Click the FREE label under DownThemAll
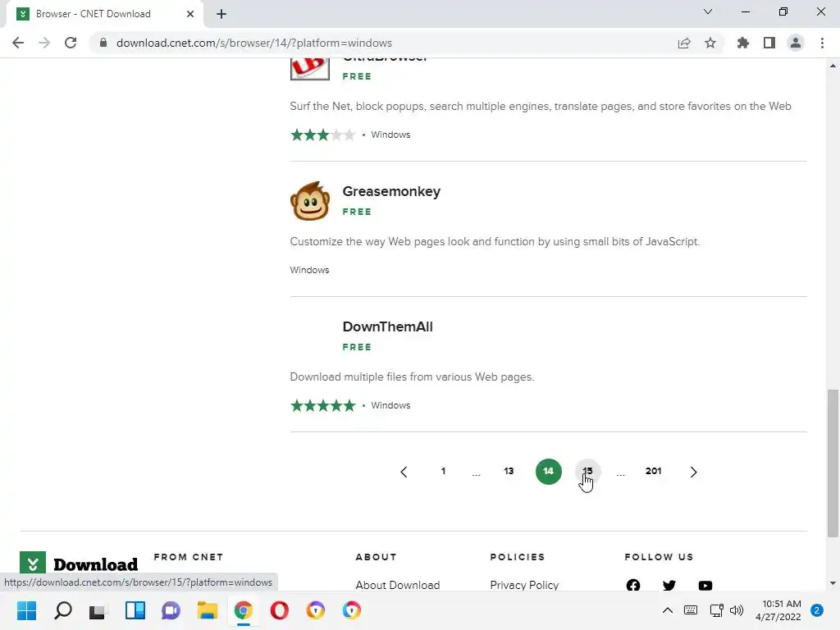Screen dimensions: 840x630 [x=357, y=347]
